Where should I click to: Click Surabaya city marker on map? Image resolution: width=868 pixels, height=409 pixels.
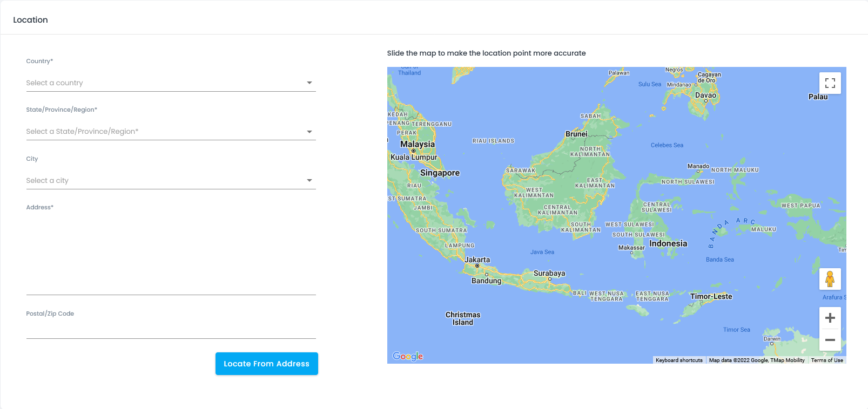click(x=549, y=278)
